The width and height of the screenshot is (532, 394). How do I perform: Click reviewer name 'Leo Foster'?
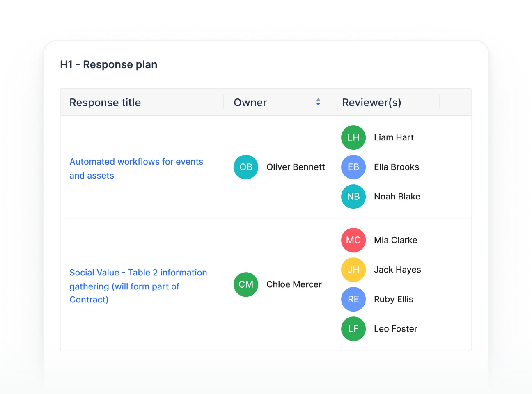coord(395,329)
